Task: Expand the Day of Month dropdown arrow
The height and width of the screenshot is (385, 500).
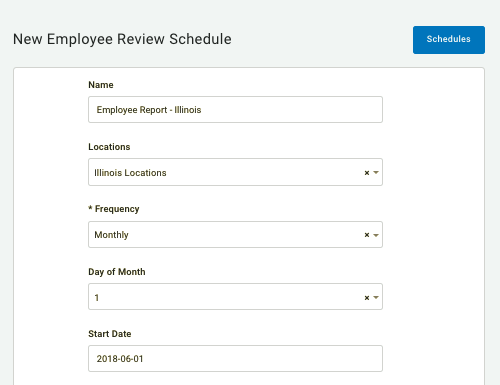Action: tap(376, 297)
